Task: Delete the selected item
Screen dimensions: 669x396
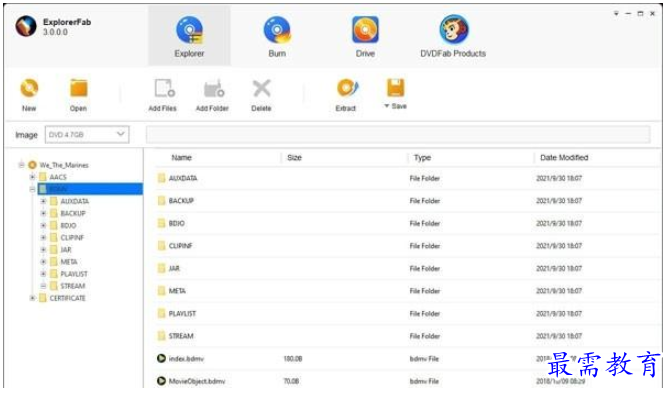Action: pyautogui.click(x=261, y=95)
